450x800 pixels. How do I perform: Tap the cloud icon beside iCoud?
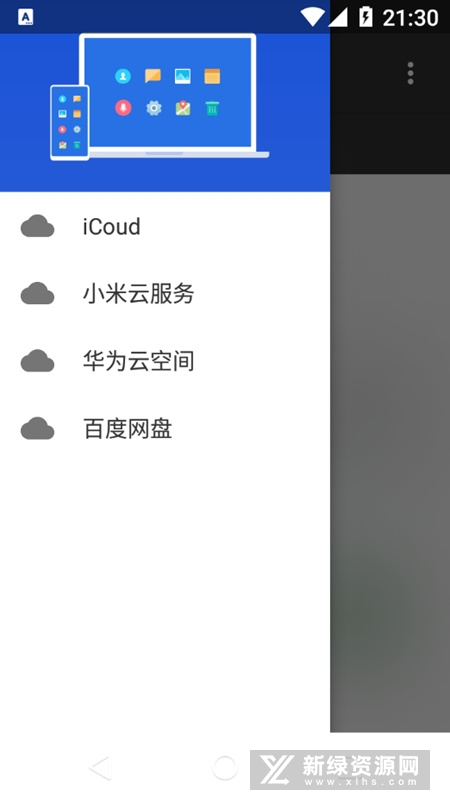pos(37,226)
